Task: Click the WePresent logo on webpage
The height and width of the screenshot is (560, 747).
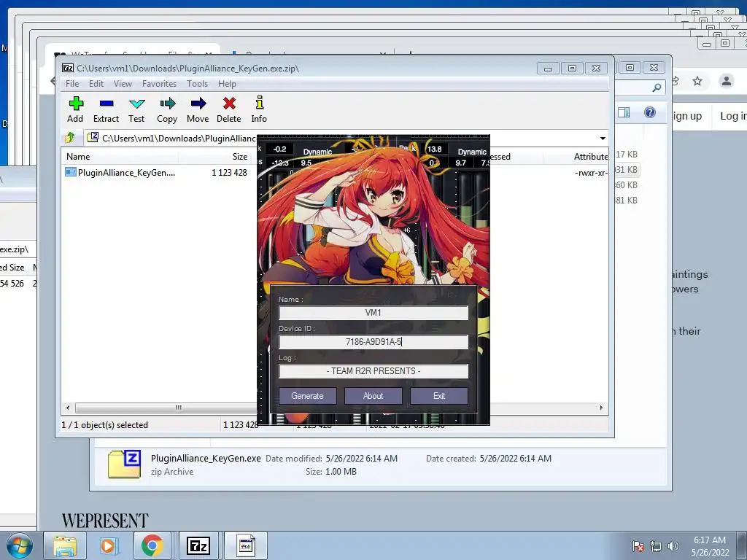Action: click(105, 521)
